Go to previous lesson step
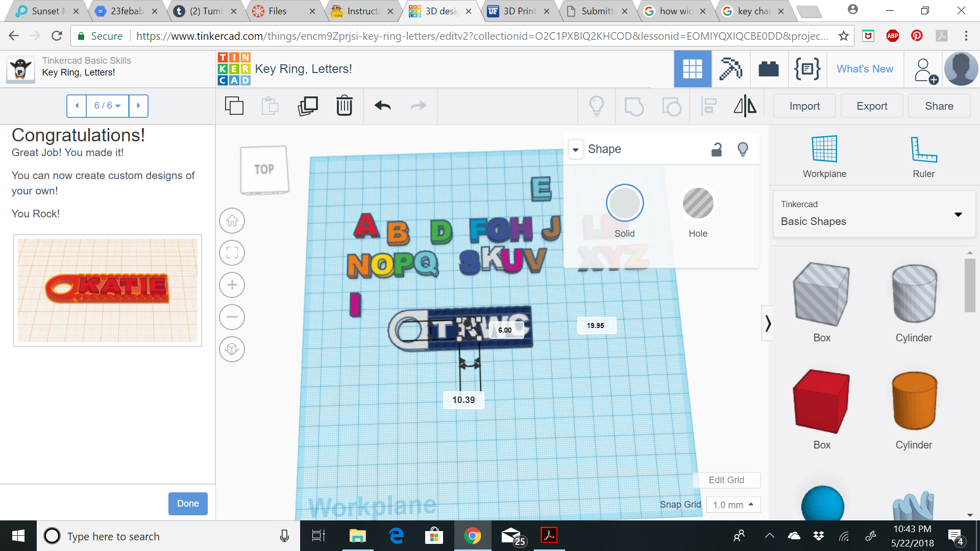The height and width of the screenshot is (551, 980). pos(77,106)
